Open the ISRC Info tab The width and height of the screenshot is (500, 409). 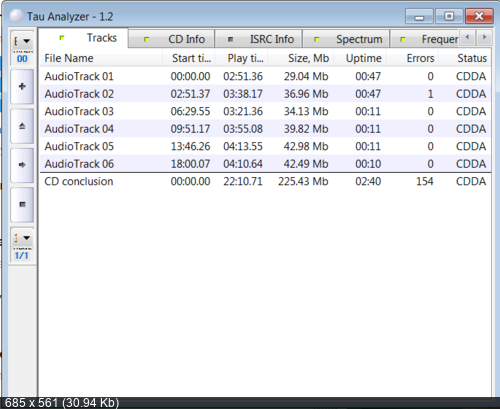[259, 39]
